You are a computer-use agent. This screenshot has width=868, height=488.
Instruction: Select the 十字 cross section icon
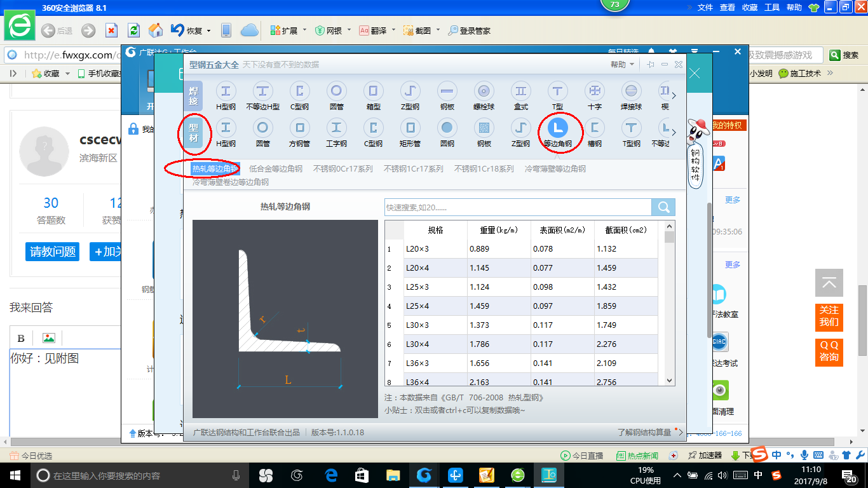595,91
